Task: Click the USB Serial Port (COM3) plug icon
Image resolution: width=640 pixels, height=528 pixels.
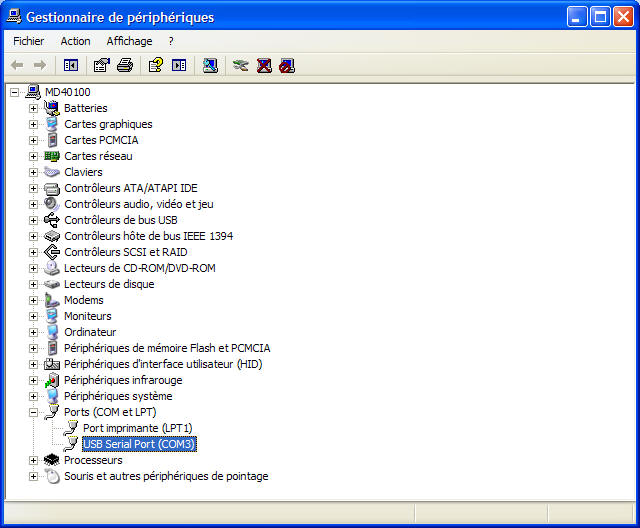Action: click(x=71, y=444)
